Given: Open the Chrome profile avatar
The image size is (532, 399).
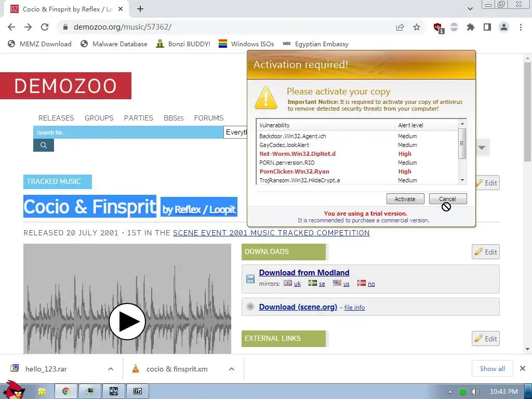Looking at the screenshot, I should click(x=504, y=27).
